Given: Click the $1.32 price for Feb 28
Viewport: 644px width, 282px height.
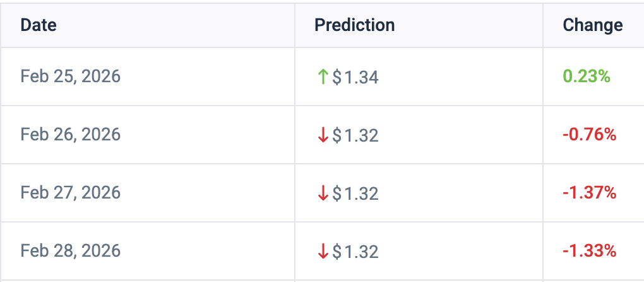Looking at the screenshot, I should 355,252.
